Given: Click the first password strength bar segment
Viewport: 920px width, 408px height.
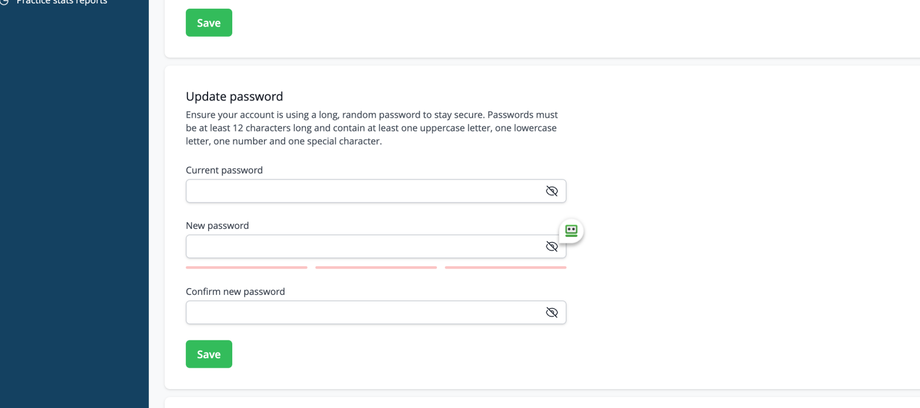Looking at the screenshot, I should click(x=246, y=267).
